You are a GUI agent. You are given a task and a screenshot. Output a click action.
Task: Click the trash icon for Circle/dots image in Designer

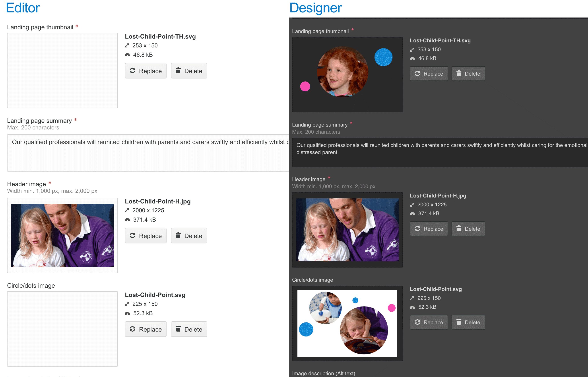(x=459, y=322)
